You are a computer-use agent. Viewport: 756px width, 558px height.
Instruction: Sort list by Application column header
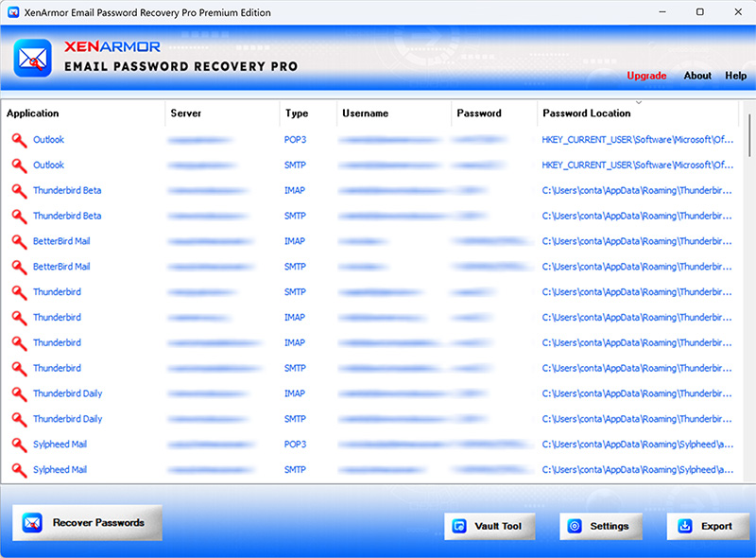click(x=33, y=113)
